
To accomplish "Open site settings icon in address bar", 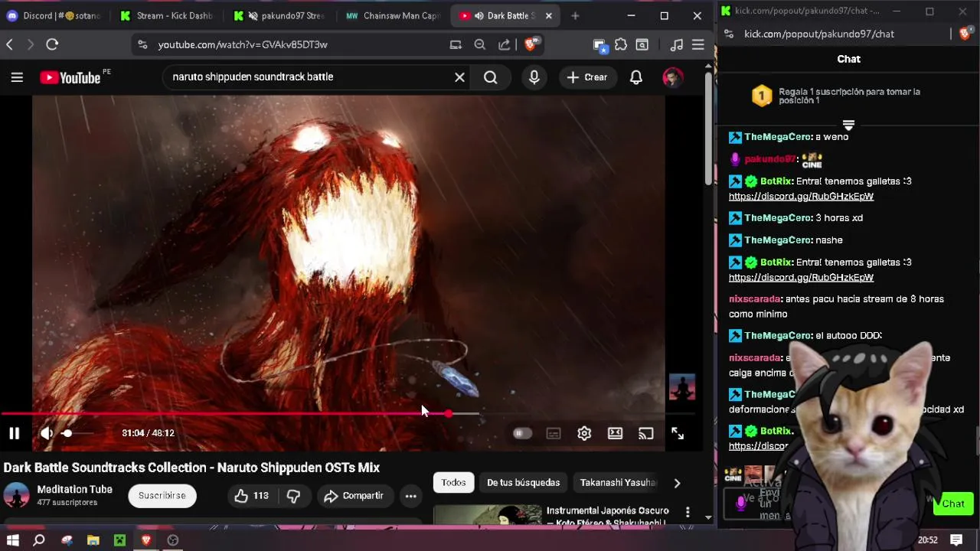I will [142, 45].
